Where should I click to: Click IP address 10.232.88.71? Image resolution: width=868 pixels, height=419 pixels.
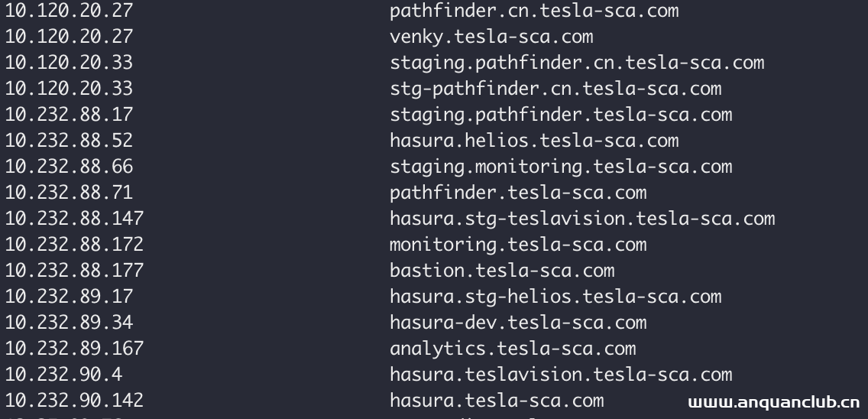coord(69,193)
